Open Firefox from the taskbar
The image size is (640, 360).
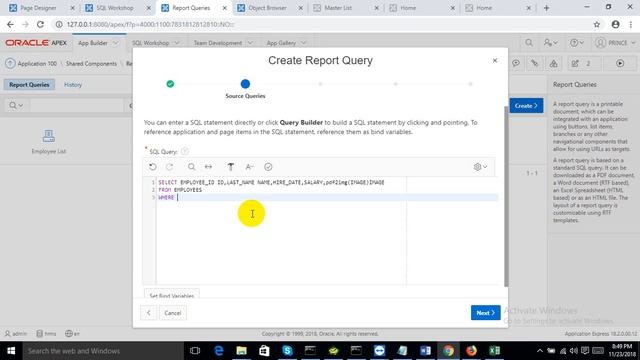[x=471, y=351]
